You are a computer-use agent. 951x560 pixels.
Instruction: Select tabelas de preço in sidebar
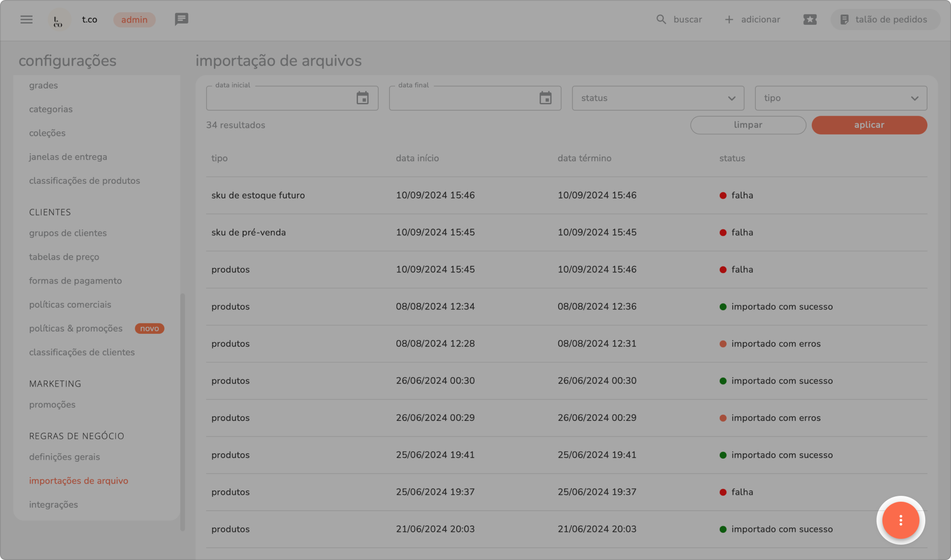tap(64, 257)
